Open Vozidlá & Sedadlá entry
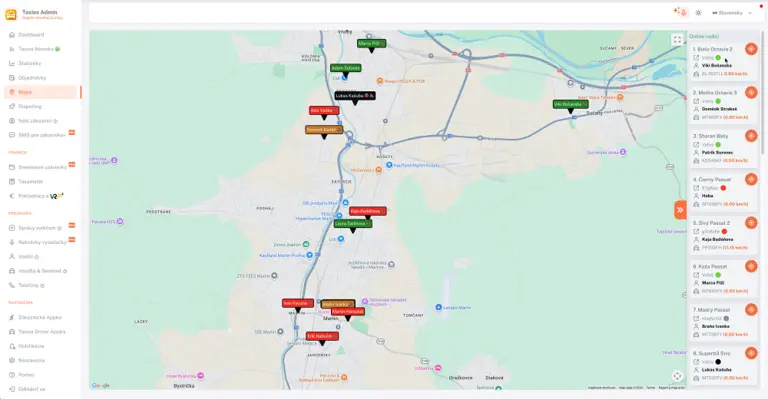Screen dimensions: 768x399 40,271
